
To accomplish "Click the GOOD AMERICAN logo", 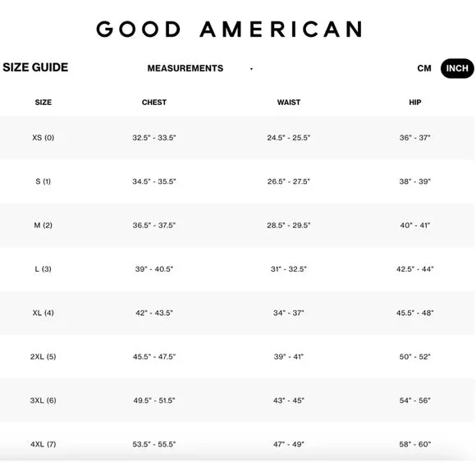I will pos(229,30).
